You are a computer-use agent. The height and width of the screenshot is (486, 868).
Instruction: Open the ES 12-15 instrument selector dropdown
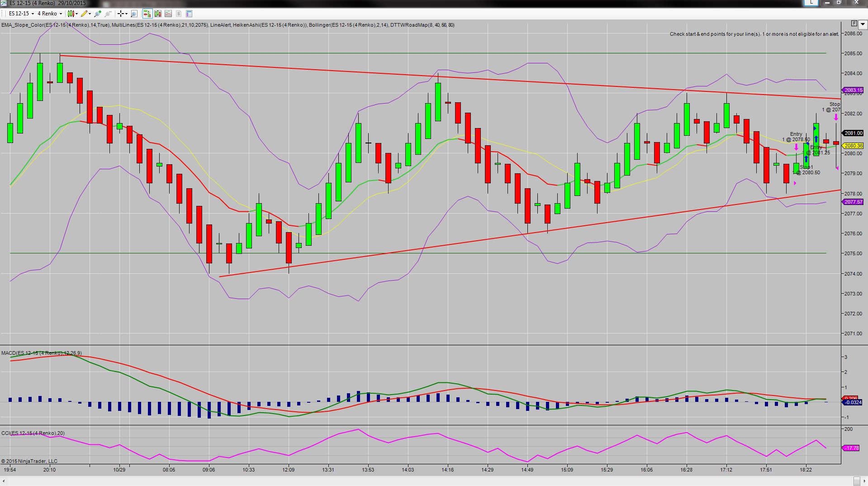(21, 14)
